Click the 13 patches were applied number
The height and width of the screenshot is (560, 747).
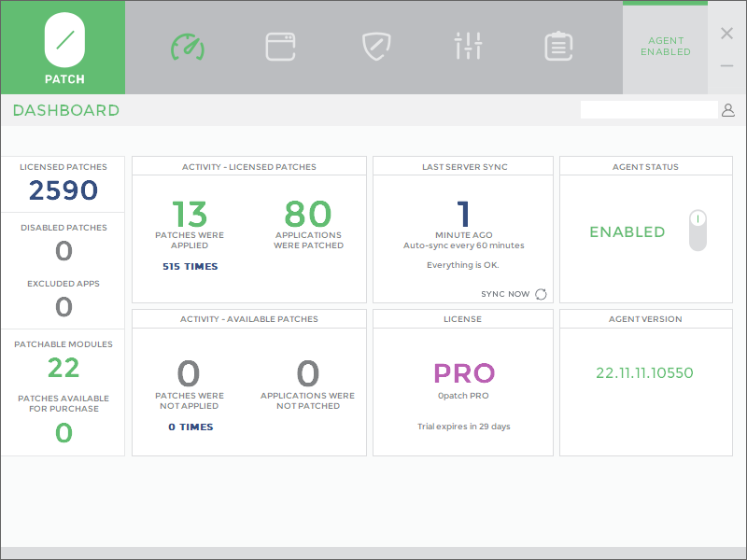(x=190, y=214)
